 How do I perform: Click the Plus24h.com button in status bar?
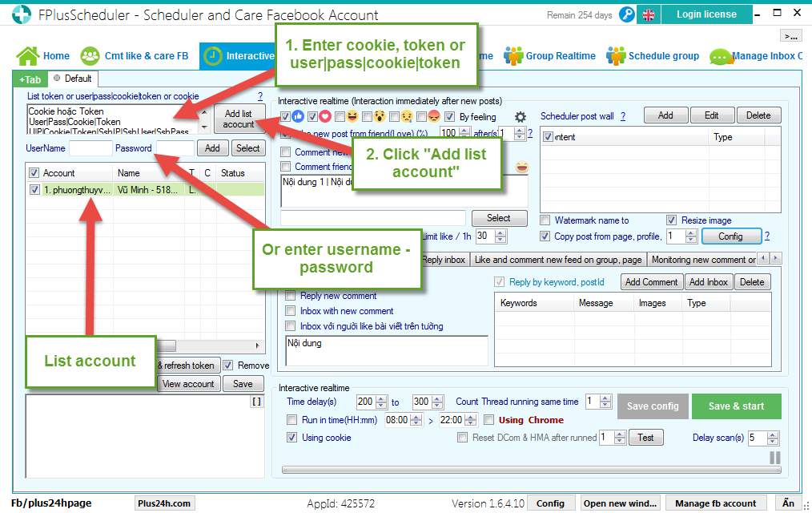coord(164,503)
